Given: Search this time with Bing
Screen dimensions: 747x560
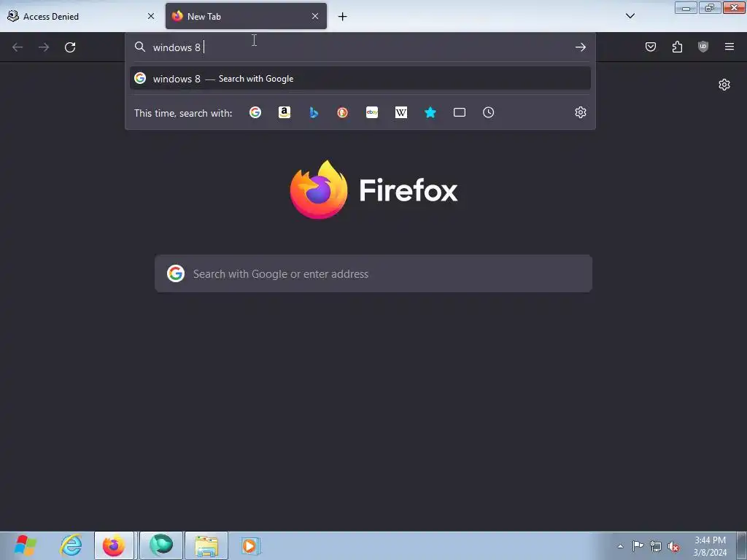Looking at the screenshot, I should tap(314, 112).
